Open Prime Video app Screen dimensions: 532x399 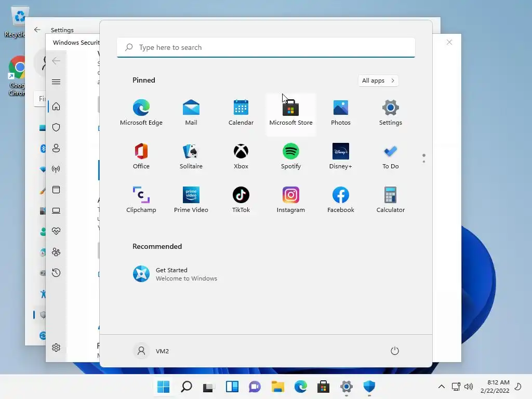(191, 200)
